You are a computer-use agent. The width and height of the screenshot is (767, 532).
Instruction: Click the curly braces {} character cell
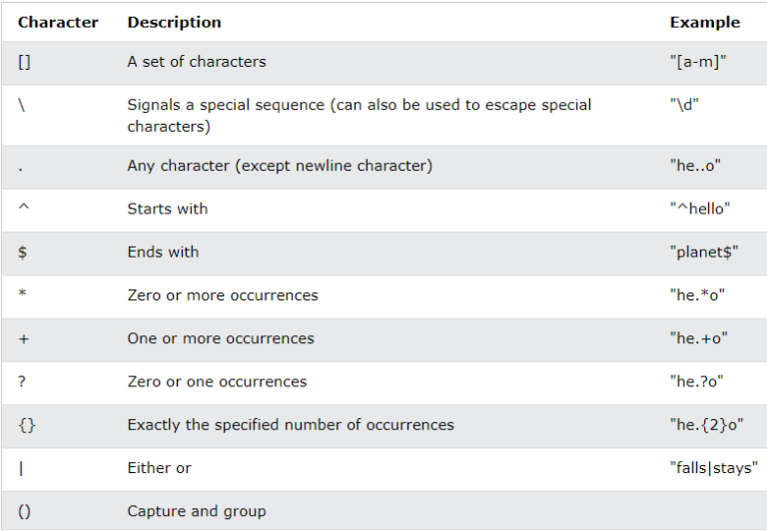click(x=27, y=425)
